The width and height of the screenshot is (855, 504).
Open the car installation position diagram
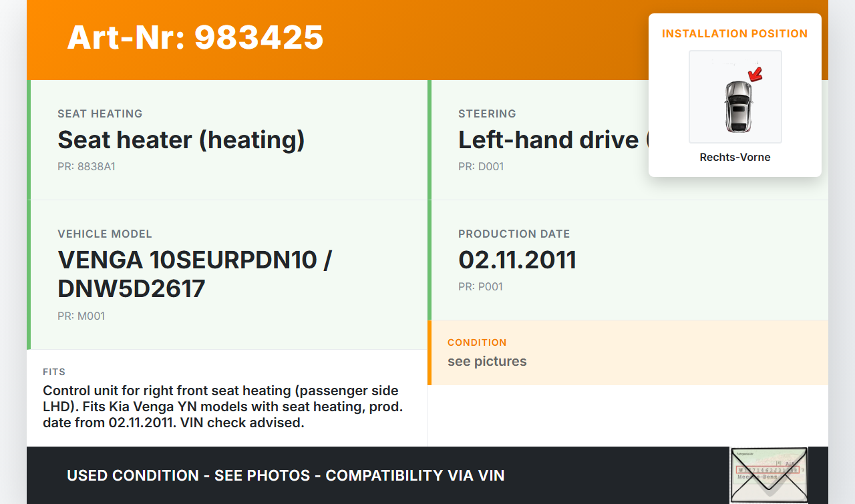point(735,97)
